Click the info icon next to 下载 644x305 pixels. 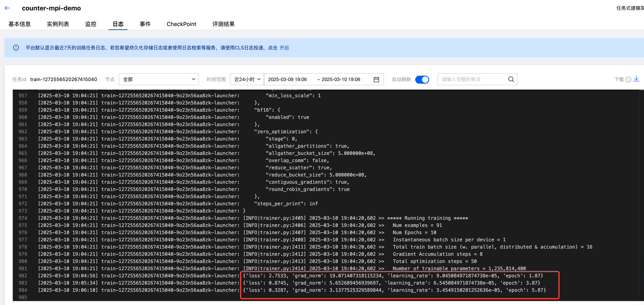628,80
